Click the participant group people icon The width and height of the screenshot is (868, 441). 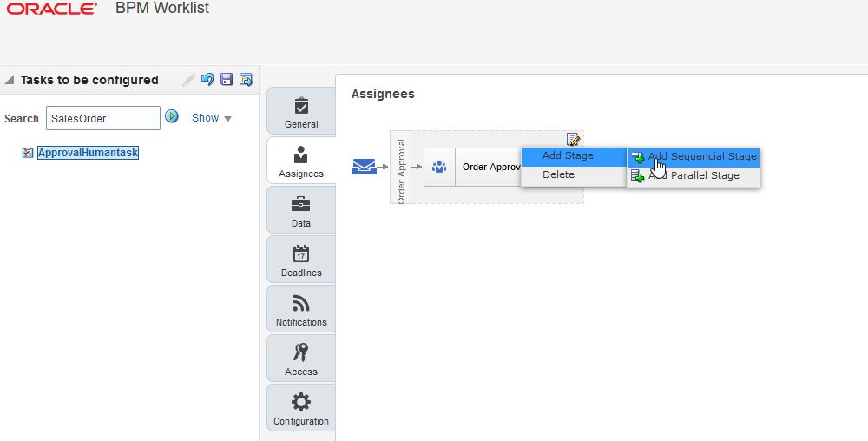pos(439,167)
